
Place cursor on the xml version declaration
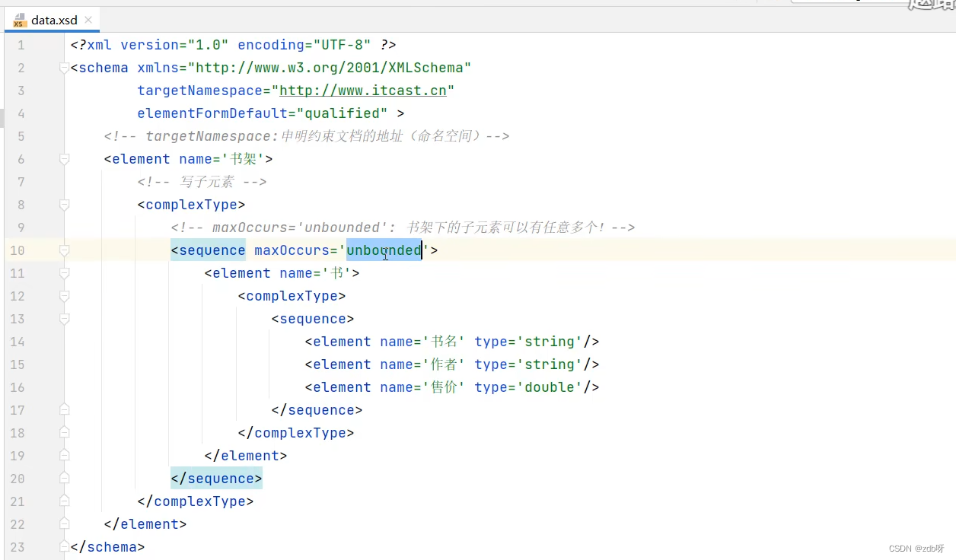pos(233,45)
